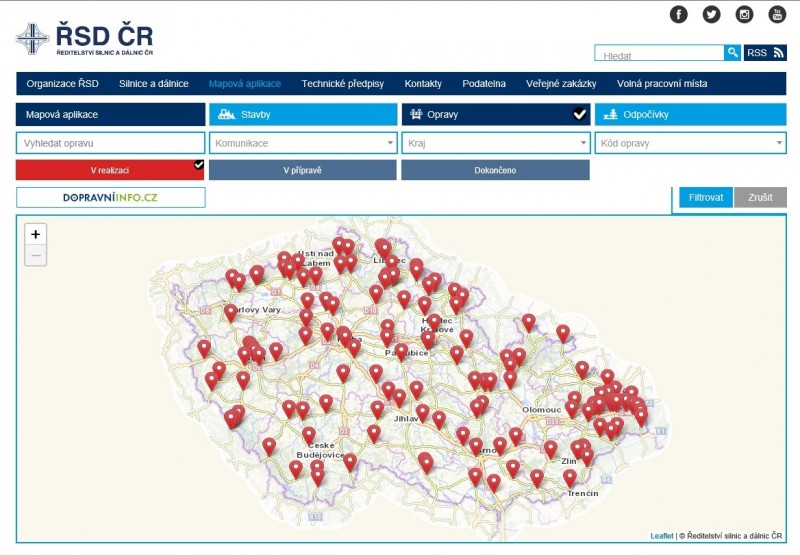Expand the Kraj dropdown
This screenshot has width=800, height=555.
[495, 143]
